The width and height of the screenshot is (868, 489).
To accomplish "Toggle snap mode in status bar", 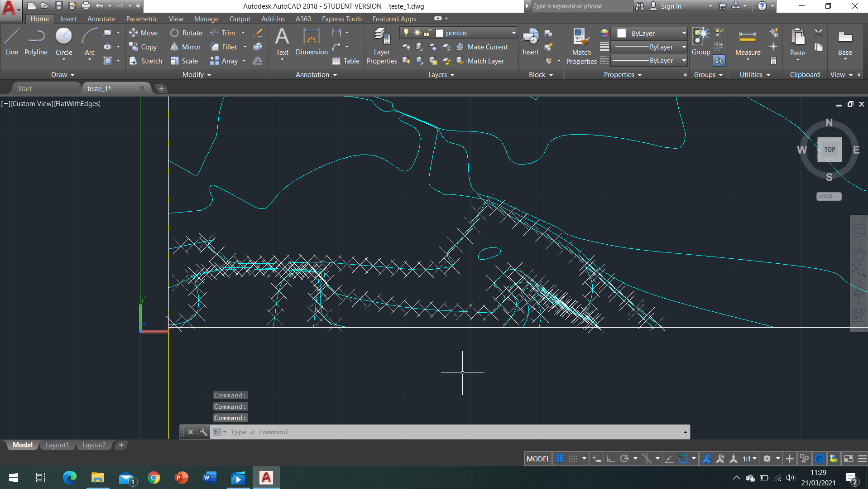I will click(x=573, y=459).
